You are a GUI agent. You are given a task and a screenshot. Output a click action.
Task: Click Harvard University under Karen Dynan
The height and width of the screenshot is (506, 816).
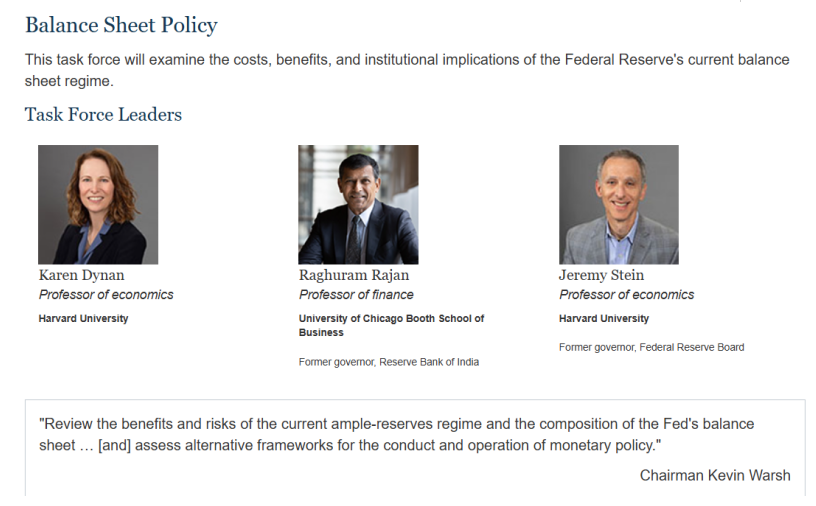click(x=83, y=318)
